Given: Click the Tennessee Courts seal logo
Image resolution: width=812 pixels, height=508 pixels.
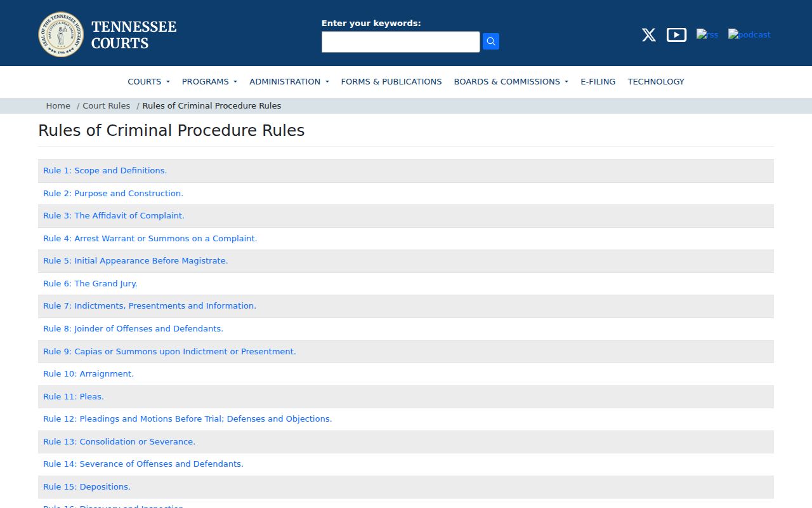Looking at the screenshot, I should point(61,34).
